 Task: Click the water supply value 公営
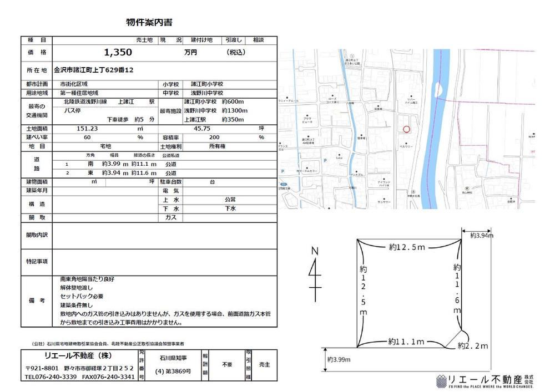click(230, 200)
